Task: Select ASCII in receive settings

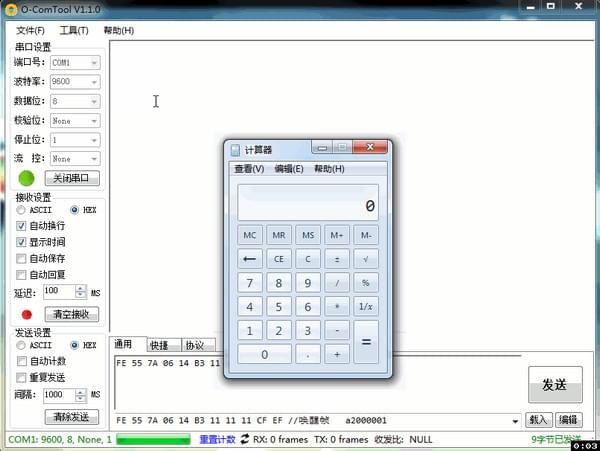Action: (21, 210)
